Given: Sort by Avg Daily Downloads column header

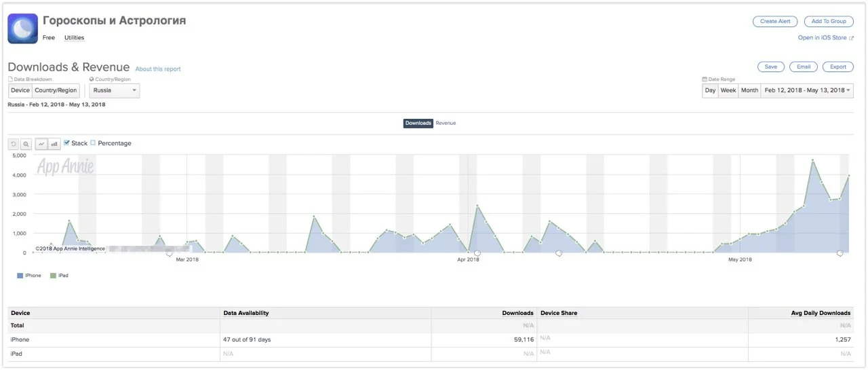Looking at the screenshot, I should pos(820,313).
